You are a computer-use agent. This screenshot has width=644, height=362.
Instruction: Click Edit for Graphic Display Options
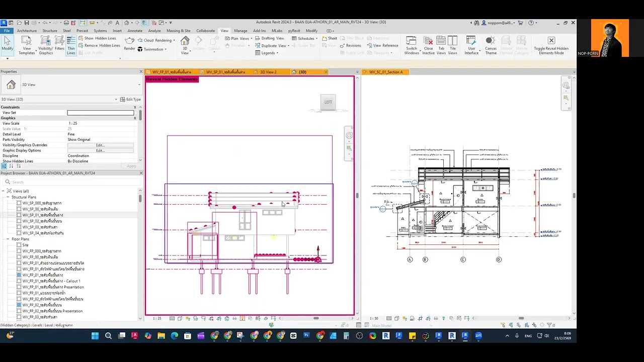coord(101,150)
